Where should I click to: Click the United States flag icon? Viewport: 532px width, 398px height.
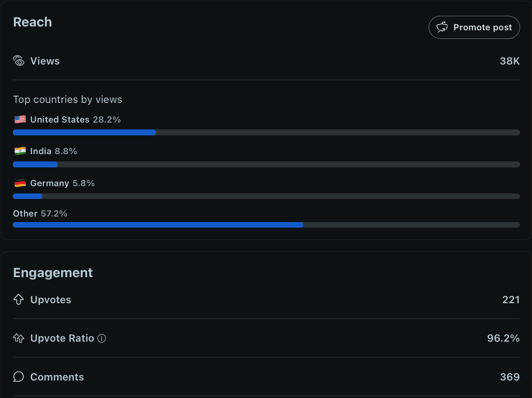point(20,120)
